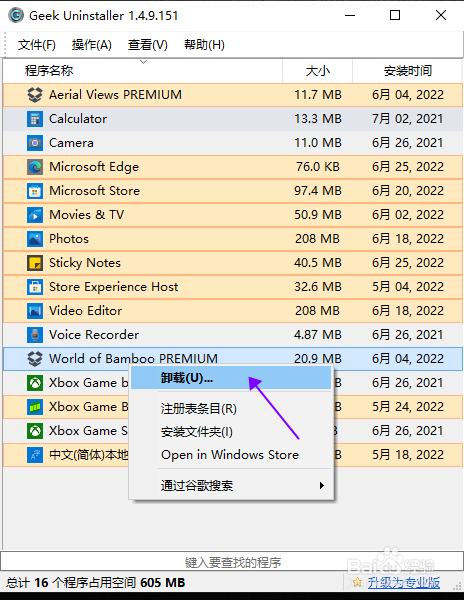Select the Microsoft Edge name

point(94,167)
